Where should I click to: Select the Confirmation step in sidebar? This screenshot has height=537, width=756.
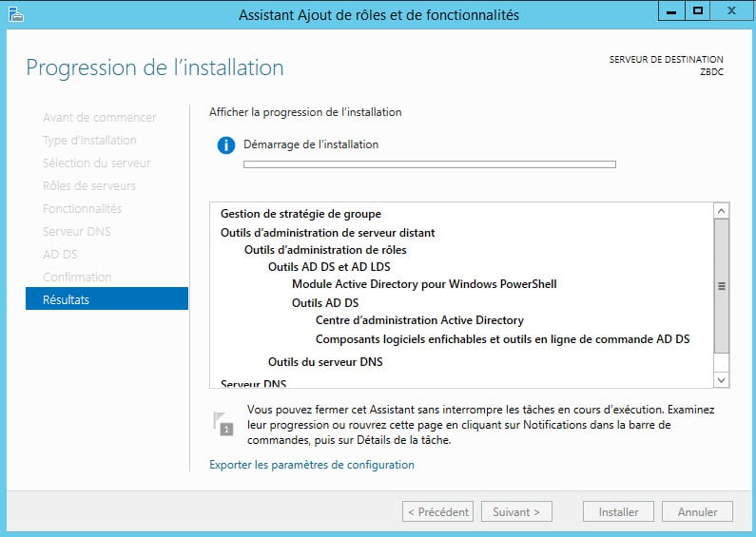click(x=77, y=278)
